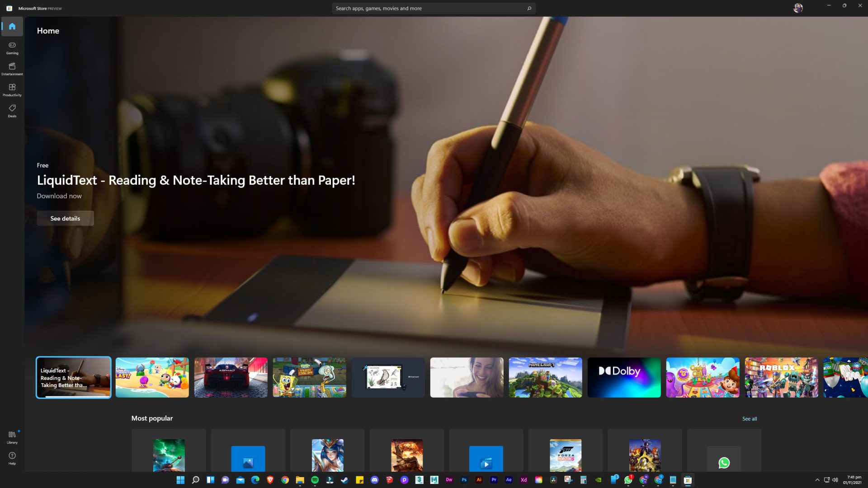Image resolution: width=868 pixels, height=488 pixels.
Task: Show hidden system tray icons
Action: [817, 480]
